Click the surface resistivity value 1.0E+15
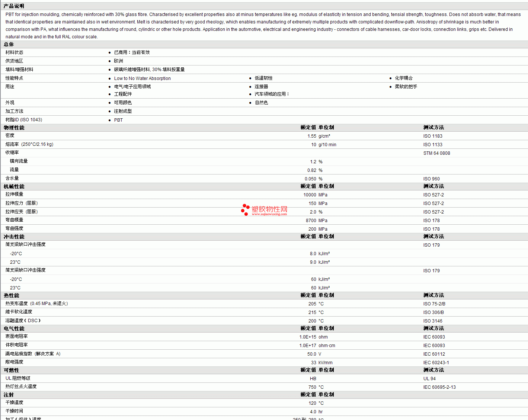 click(x=308, y=337)
